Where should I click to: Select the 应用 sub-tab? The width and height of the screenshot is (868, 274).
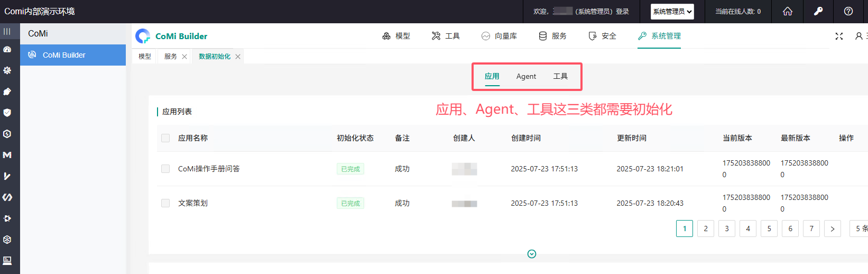[x=492, y=76]
